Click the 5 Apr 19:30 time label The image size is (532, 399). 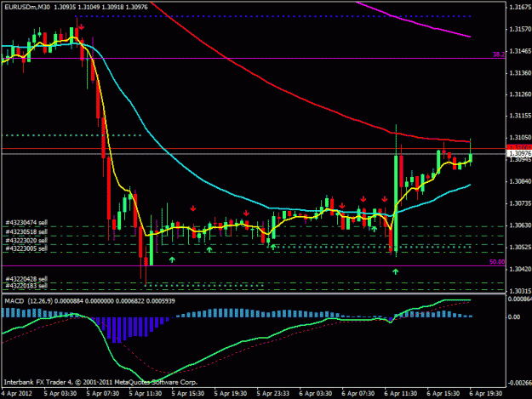231,393
